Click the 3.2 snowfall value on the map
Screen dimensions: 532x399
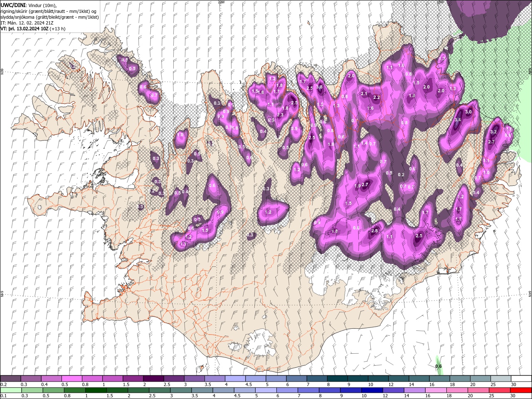pos(494,132)
